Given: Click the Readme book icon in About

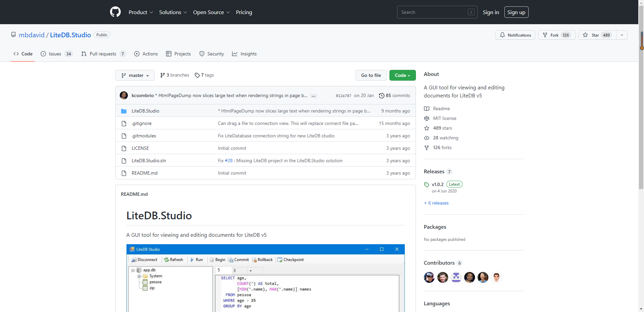Looking at the screenshot, I should pos(427,109).
